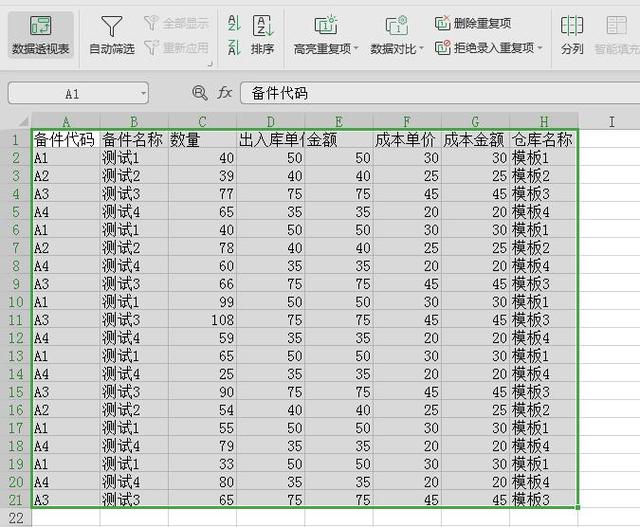Click the cell with quantity 99
Viewport: 640px width, 527px height.
202,302
